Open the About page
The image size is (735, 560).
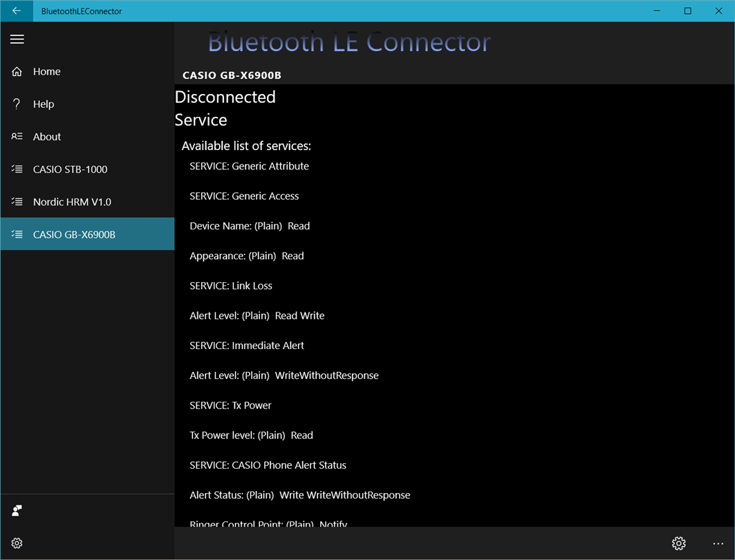[x=88, y=136]
